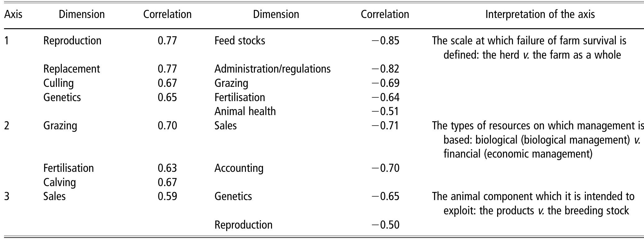This screenshot has height=241, width=644.
Task: Click the correlation value −0.85
Action: point(385,41)
